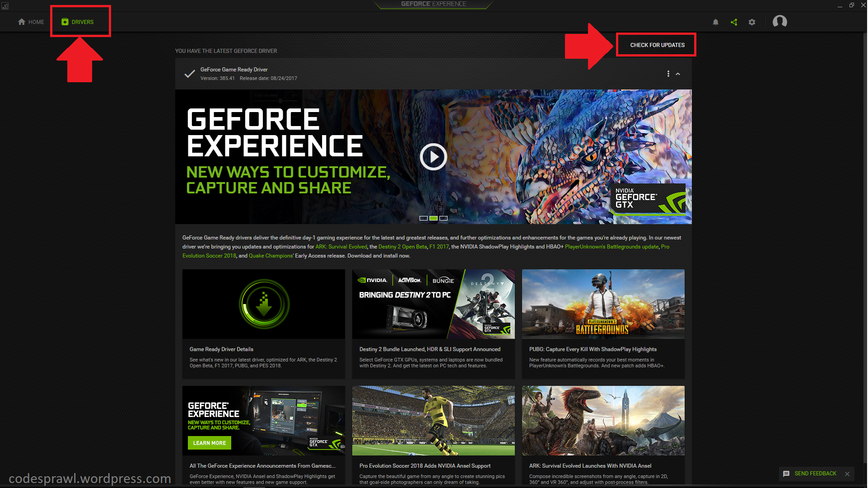This screenshot has width=868, height=488.
Task: Open driver options three-dot menu
Action: pyautogui.click(x=669, y=74)
